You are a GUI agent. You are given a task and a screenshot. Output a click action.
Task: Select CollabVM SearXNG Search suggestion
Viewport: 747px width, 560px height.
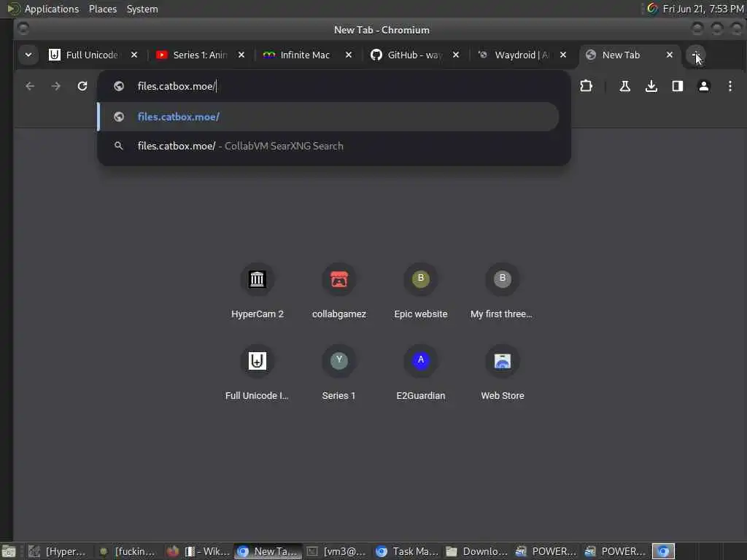328,146
